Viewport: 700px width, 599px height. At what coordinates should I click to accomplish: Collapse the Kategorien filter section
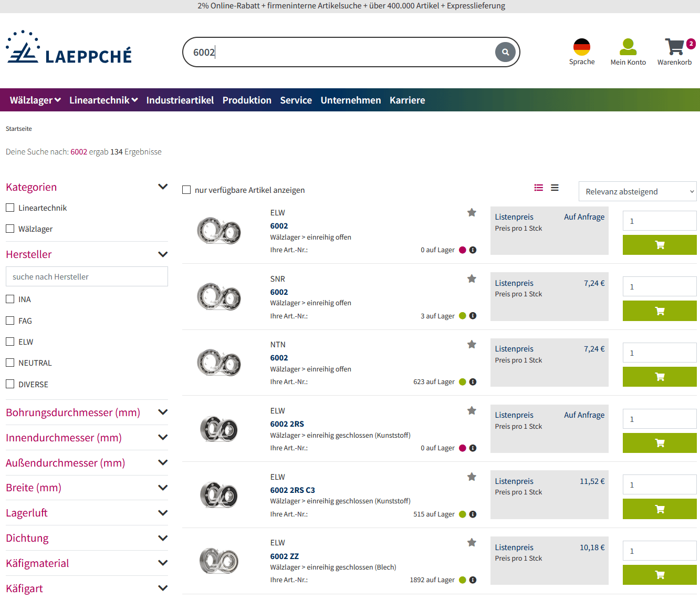(x=163, y=187)
